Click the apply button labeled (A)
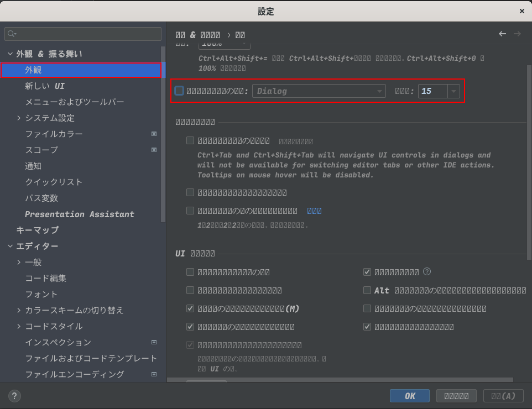 (x=503, y=396)
